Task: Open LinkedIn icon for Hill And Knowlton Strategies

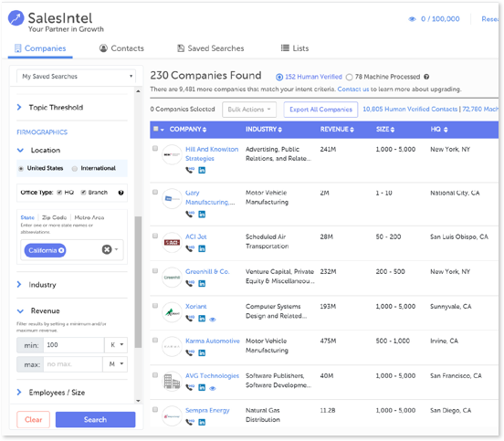Action: (202, 170)
